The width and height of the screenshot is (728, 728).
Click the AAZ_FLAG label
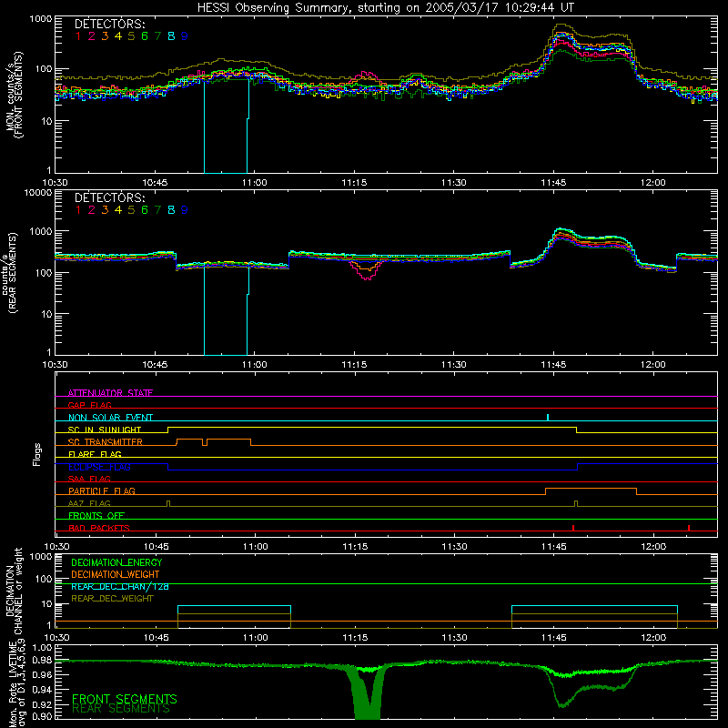pyautogui.click(x=89, y=503)
